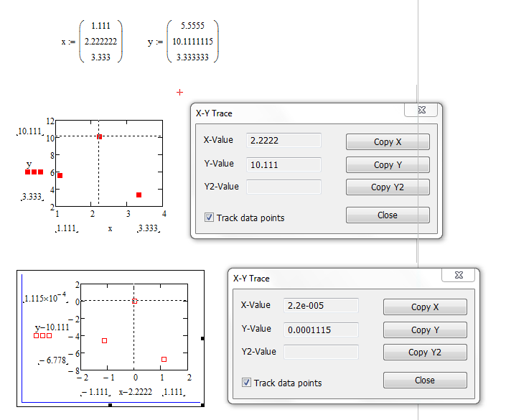Click X-Value field showing 2.2222
Screen dimensions: 506x420
284,141
